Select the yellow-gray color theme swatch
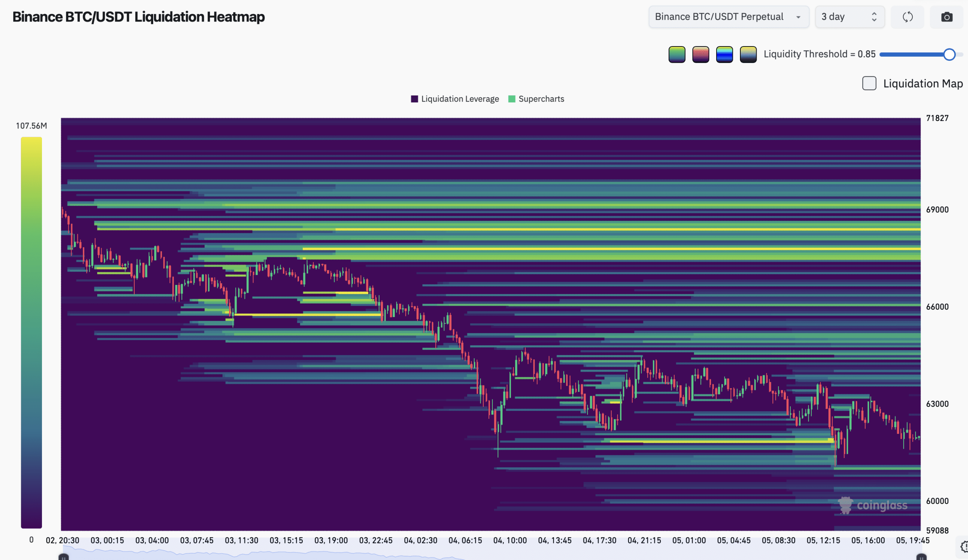Image resolution: width=968 pixels, height=560 pixels. click(748, 54)
